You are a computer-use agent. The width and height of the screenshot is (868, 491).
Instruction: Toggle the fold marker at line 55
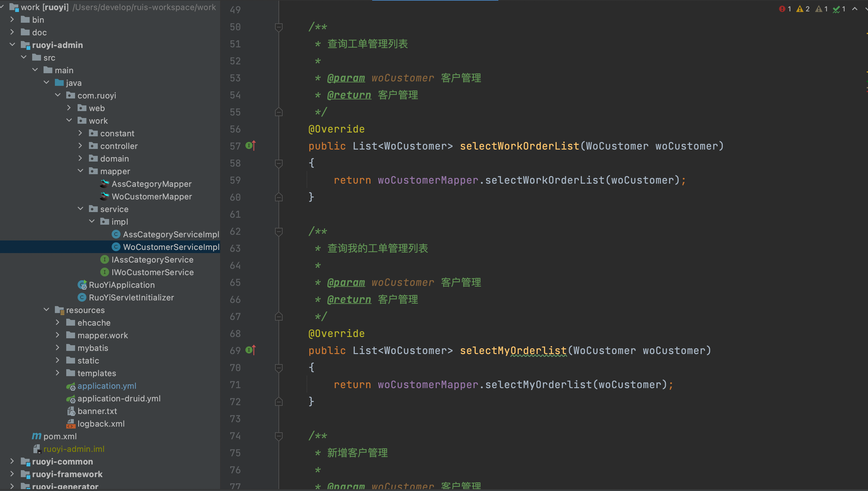pyautogui.click(x=279, y=112)
